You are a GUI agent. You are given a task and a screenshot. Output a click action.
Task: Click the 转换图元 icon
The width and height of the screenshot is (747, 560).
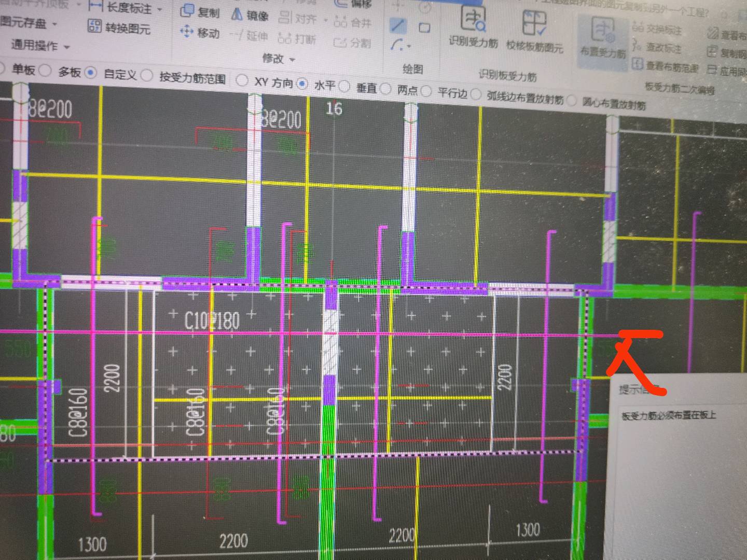(94, 26)
